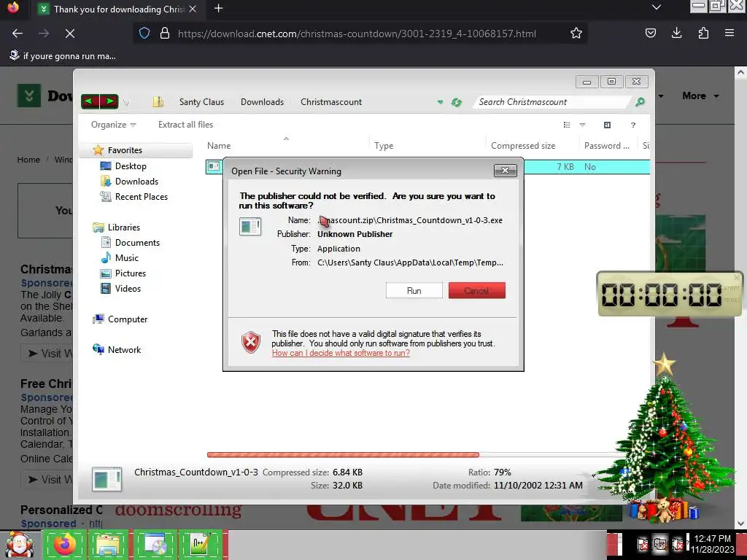Click the green back arrow in Explorer
747x560 pixels.
[90, 101]
